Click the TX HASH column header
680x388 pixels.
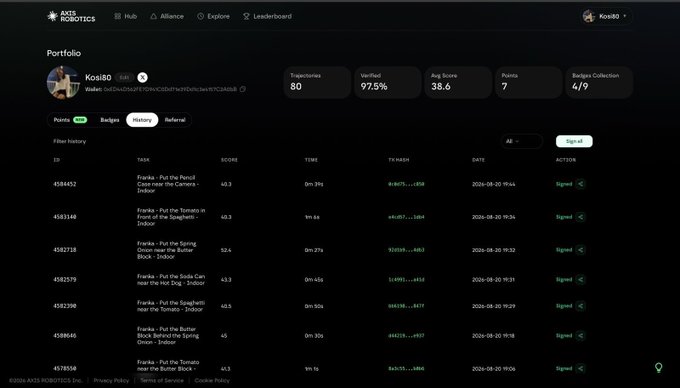pyautogui.click(x=399, y=160)
